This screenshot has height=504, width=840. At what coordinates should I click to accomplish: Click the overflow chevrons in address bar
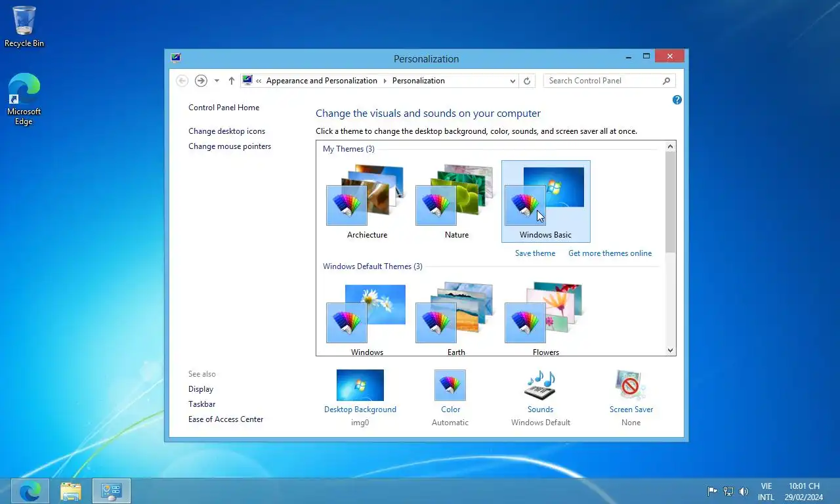(x=259, y=81)
